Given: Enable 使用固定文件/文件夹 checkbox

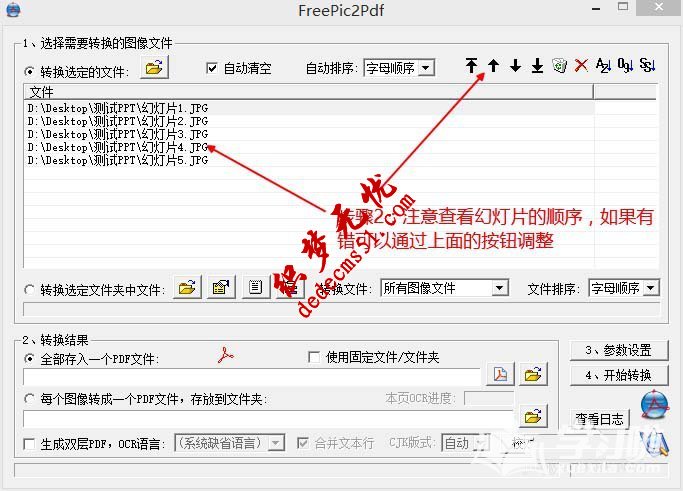Looking at the screenshot, I should point(314,357).
